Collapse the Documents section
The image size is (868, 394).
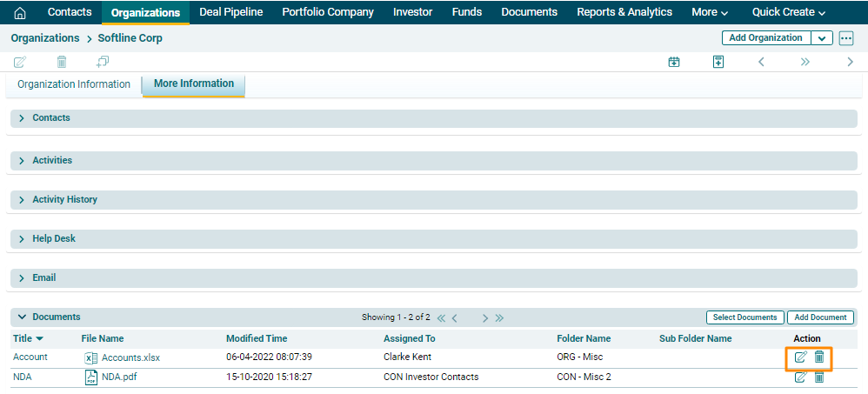(22, 317)
